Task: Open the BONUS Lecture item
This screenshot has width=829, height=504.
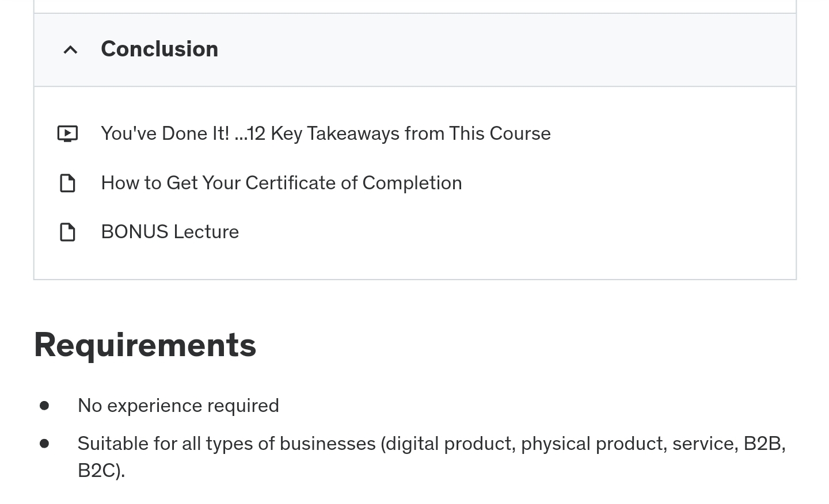Action: coord(170,232)
